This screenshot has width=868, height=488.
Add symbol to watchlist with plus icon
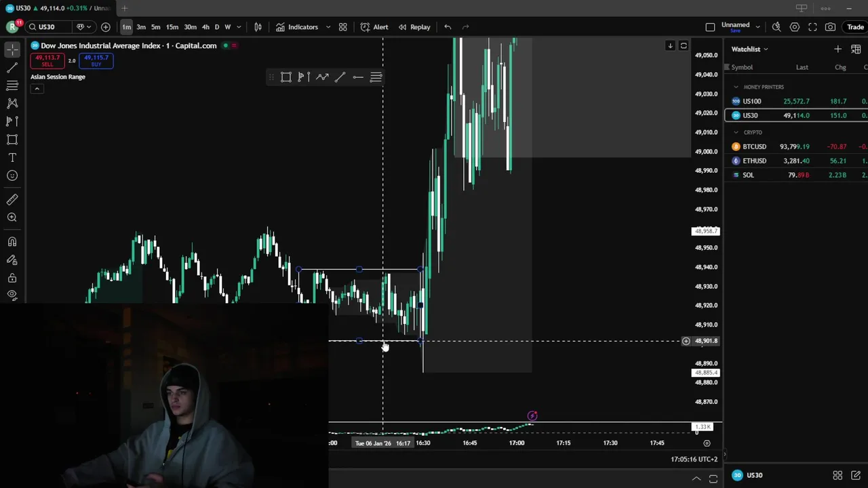pos(838,49)
